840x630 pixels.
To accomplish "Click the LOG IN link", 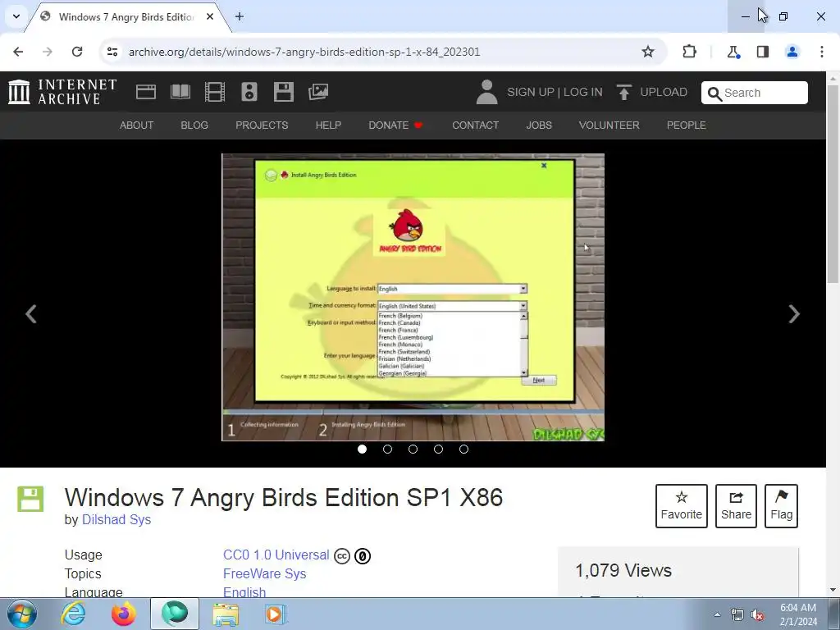I will click(x=583, y=92).
